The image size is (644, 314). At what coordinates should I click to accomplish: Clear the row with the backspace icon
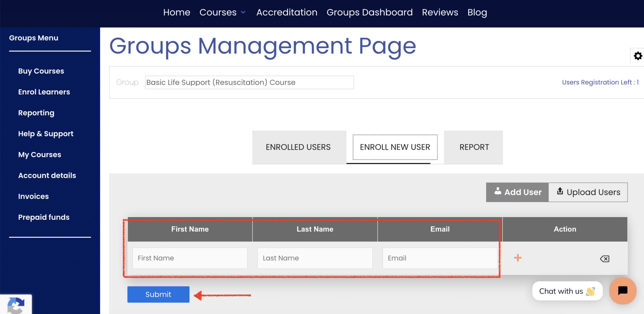tap(604, 259)
